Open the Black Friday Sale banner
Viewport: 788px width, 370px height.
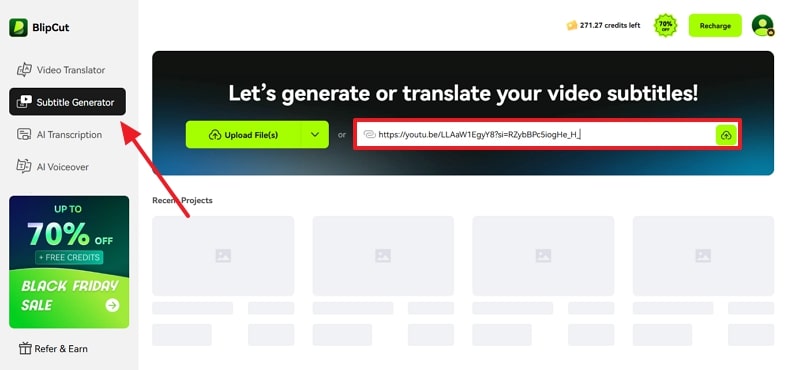click(x=69, y=262)
